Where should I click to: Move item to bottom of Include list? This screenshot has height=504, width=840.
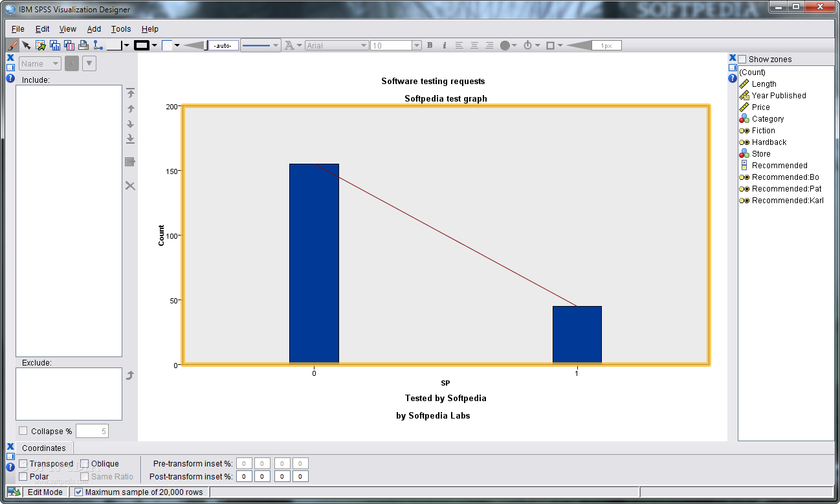pos(130,138)
